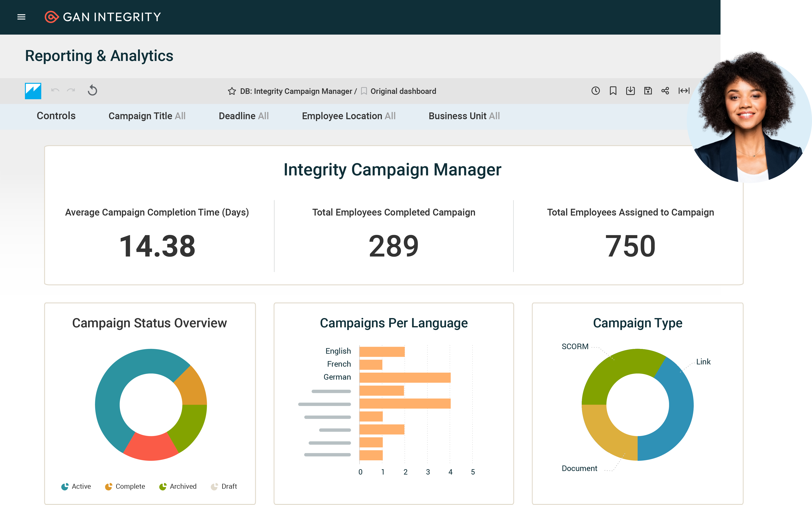Toggle Archived in the status legend

pos(178,486)
